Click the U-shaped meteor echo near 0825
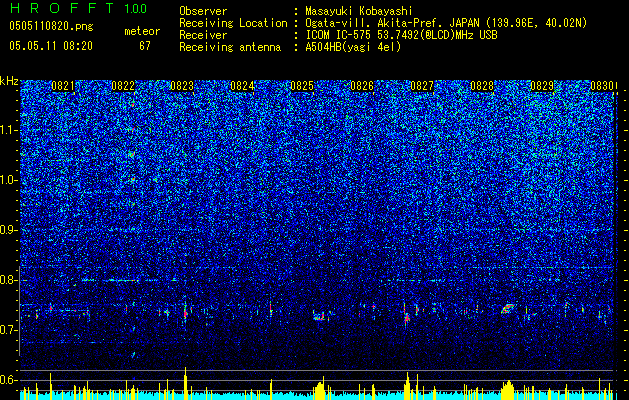Screen dimensions: 629x400 tap(321, 316)
